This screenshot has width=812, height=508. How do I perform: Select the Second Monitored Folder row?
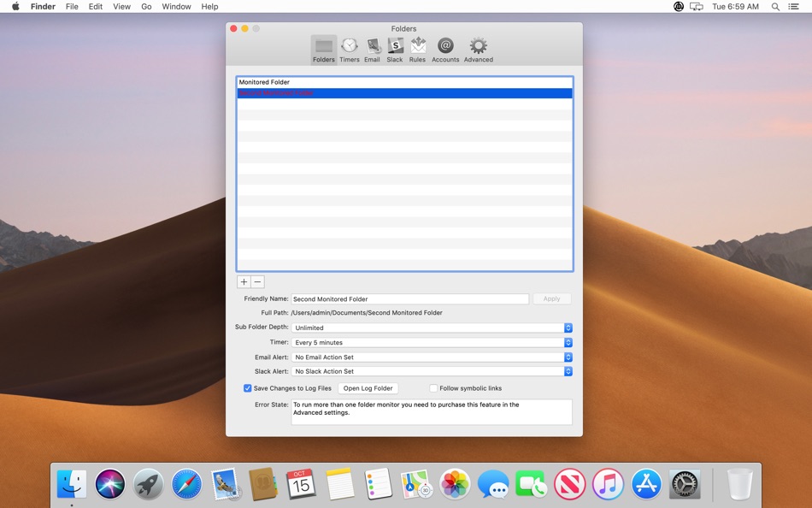[x=404, y=93]
